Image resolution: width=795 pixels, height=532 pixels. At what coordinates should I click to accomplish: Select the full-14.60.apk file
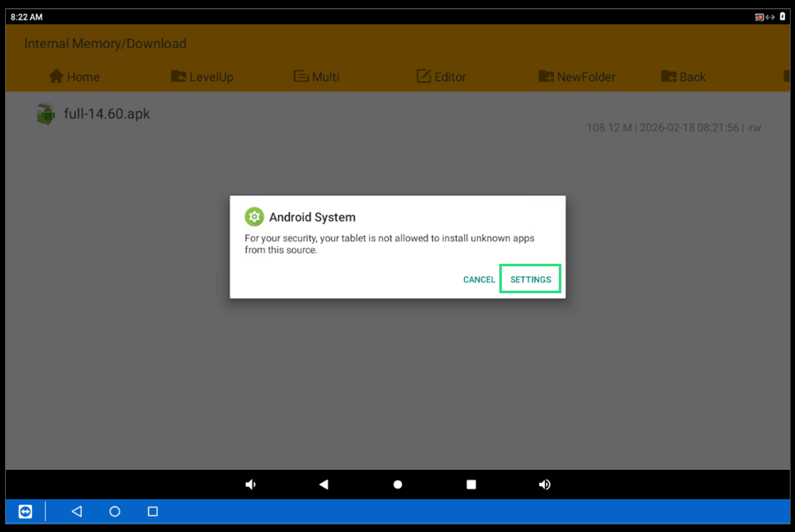tap(107, 114)
